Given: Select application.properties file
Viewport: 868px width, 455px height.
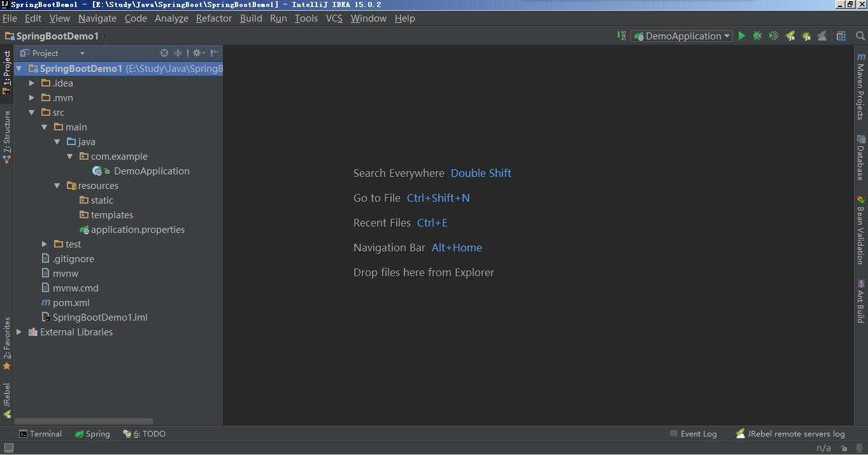Looking at the screenshot, I should 132,230.
